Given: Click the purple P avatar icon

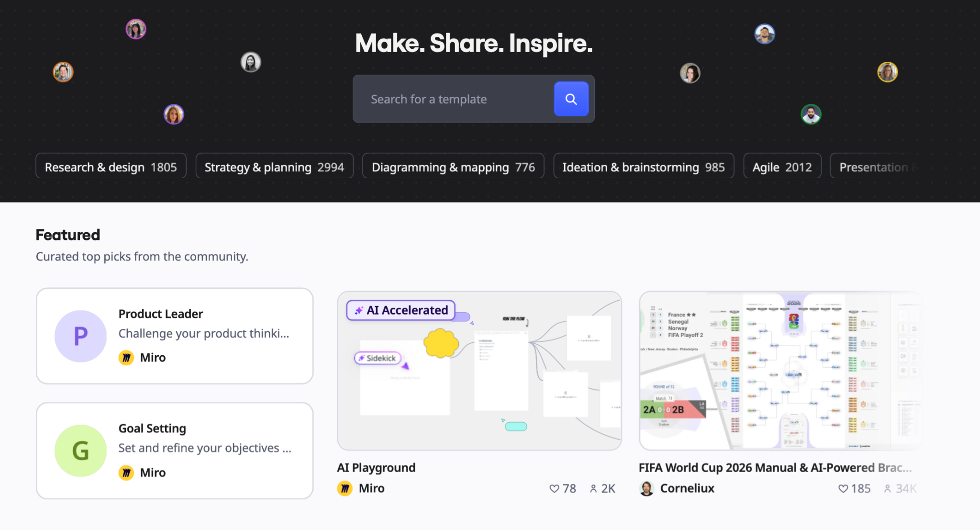Looking at the screenshot, I should point(80,336).
